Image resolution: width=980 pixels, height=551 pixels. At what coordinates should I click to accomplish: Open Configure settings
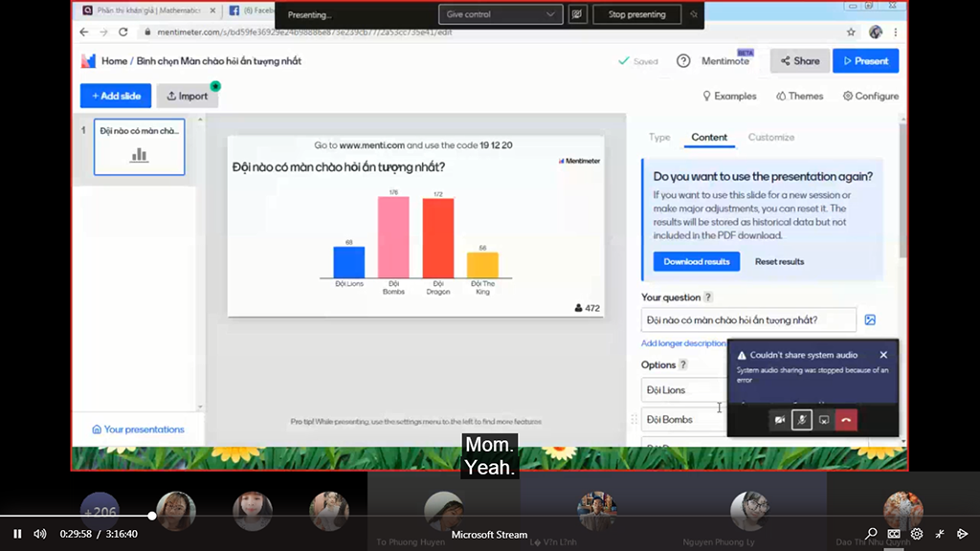pos(871,97)
